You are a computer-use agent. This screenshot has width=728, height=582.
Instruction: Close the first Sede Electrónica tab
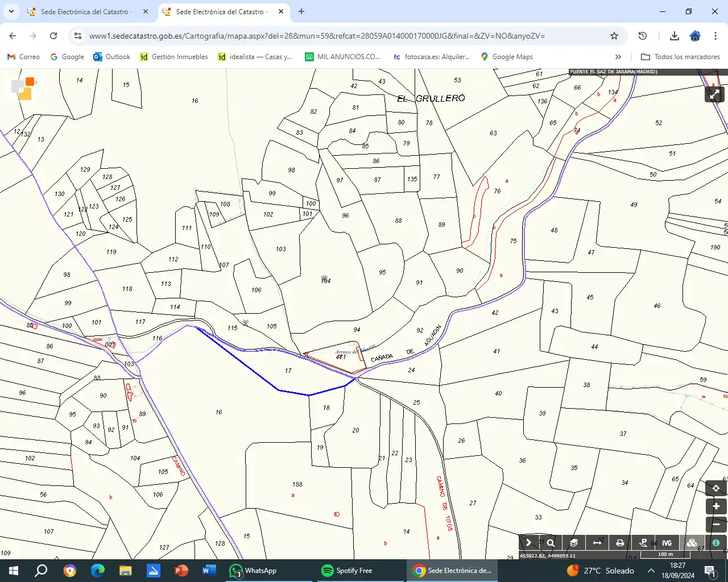pos(146,11)
